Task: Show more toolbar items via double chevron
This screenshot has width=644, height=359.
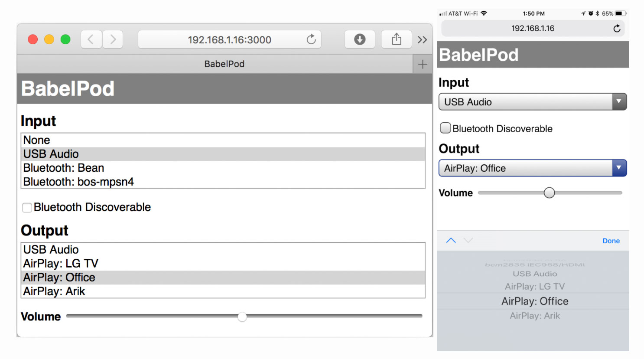Action: coord(422,40)
